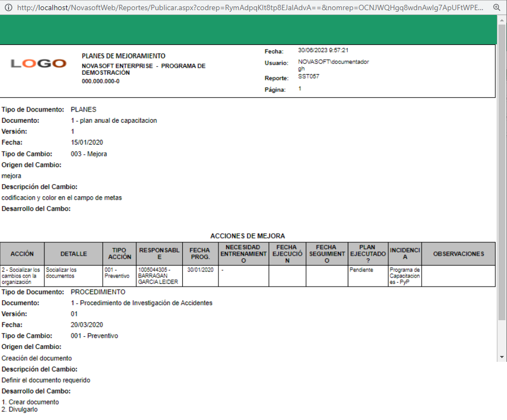Click 'codificacion y color en el campo de metas'

pos(61,197)
